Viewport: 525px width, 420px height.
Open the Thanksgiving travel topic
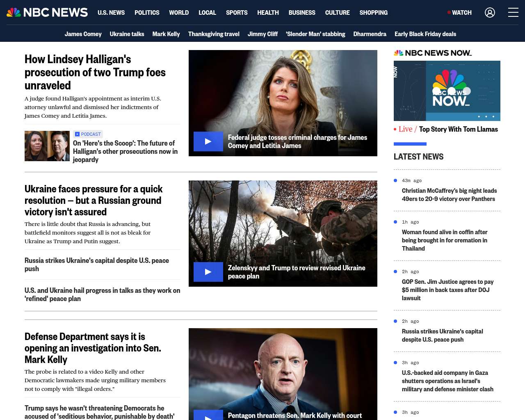pyautogui.click(x=214, y=34)
